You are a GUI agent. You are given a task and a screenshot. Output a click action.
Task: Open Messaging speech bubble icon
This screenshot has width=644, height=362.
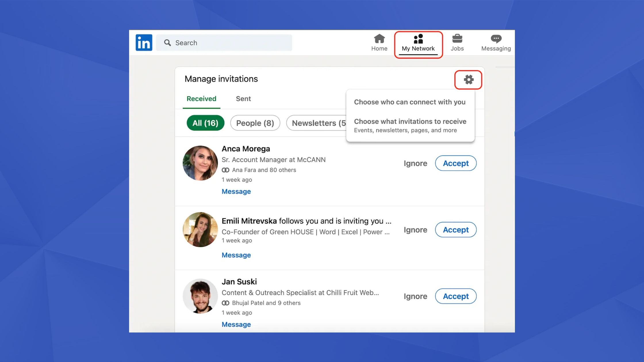pos(496,39)
